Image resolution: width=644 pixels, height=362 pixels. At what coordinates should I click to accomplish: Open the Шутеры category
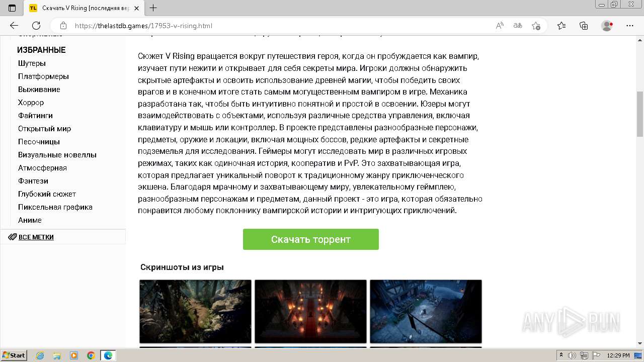(x=32, y=63)
